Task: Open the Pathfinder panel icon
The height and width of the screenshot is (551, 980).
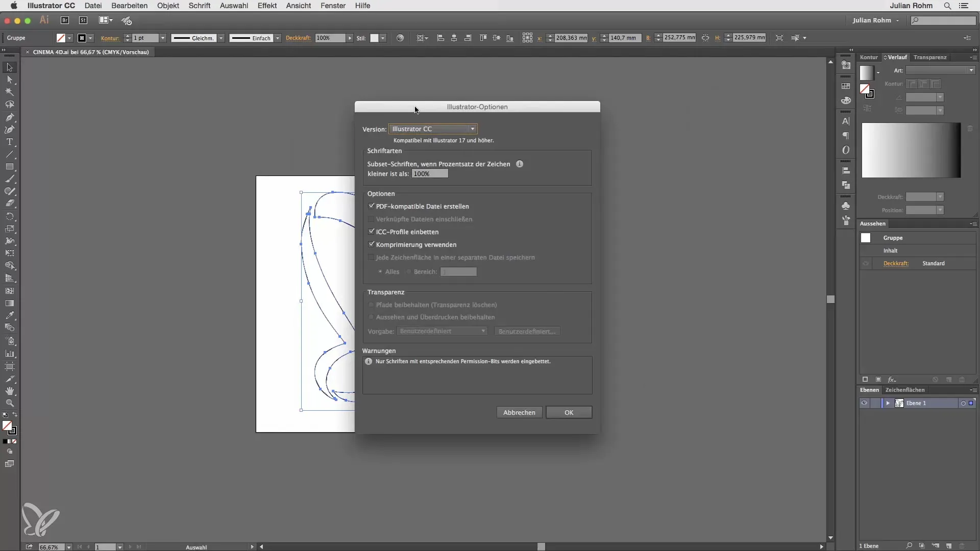Action: (x=846, y=185)
